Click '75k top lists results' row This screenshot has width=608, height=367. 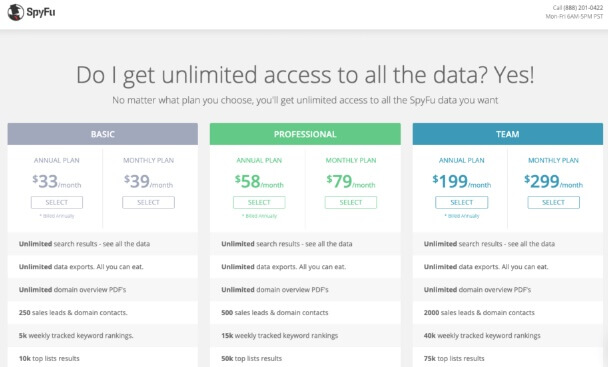pos(508,358)
